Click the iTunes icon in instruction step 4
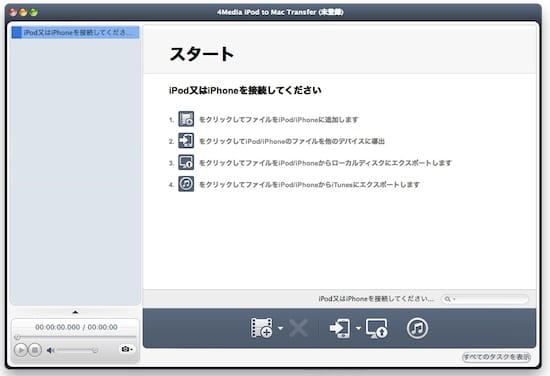 pos(186,184)
